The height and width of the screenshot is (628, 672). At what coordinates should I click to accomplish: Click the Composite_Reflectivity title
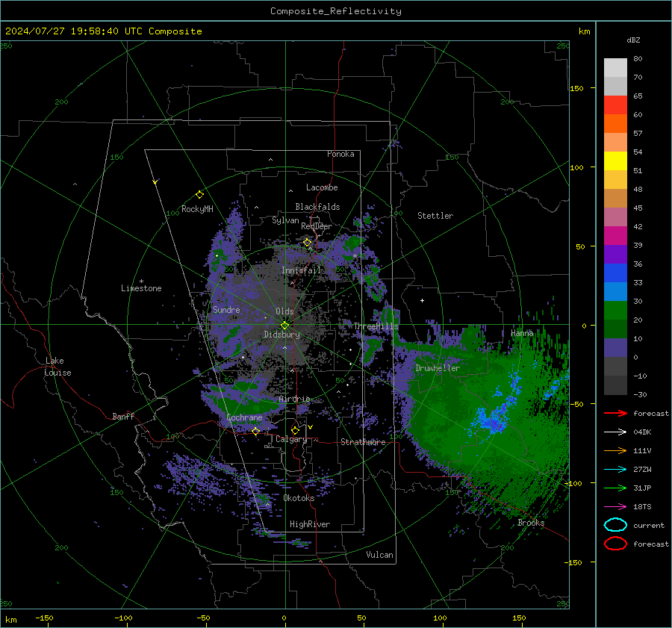tap(336, 11)
